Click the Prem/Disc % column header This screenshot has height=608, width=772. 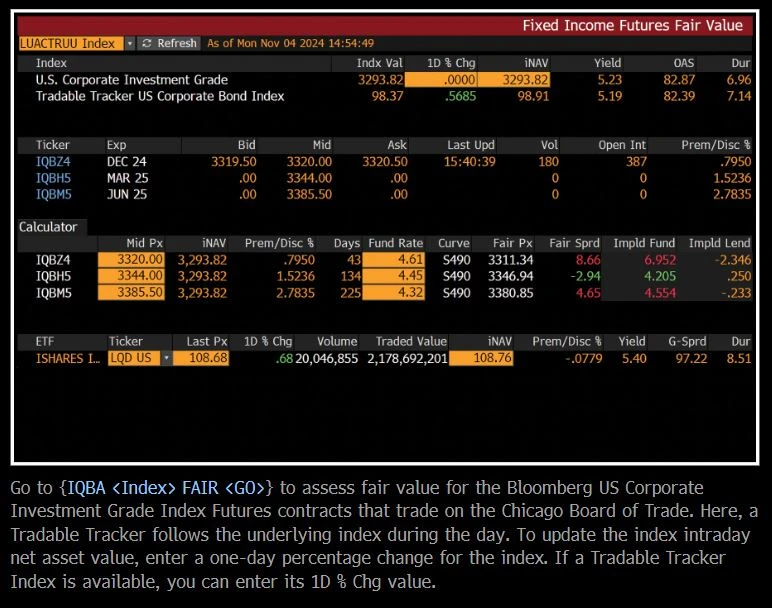[x=716, y=145]
